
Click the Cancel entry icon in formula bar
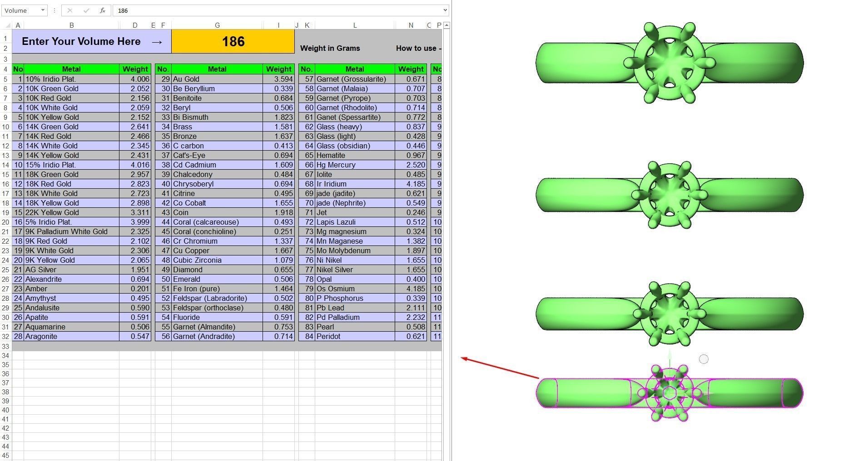tap(69, 10)
